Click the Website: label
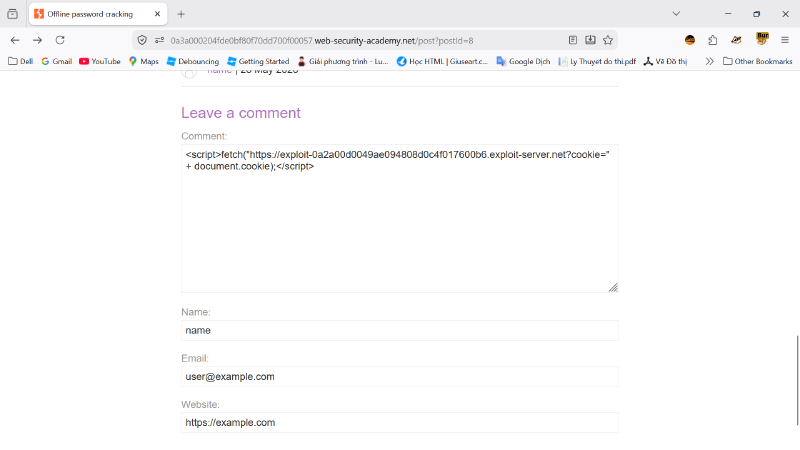This screenshot has width=800, height=450. click(200, 405)
